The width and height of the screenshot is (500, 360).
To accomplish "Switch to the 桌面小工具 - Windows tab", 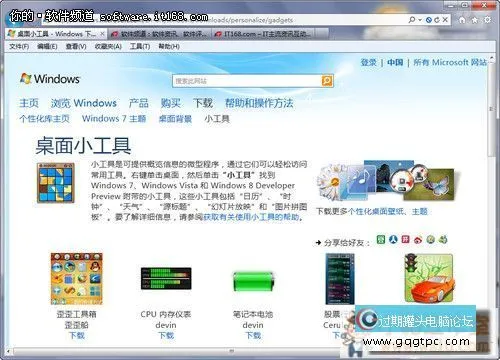I will coord(56,34).
